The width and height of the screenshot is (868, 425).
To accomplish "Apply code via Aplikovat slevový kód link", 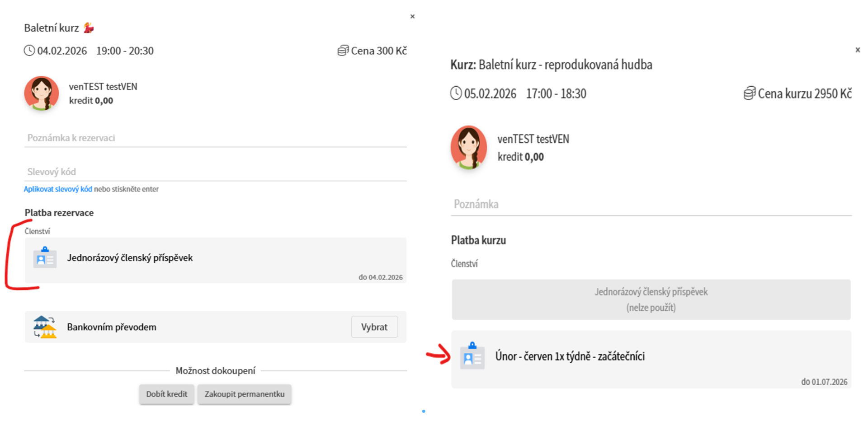I will coord(58,189).
